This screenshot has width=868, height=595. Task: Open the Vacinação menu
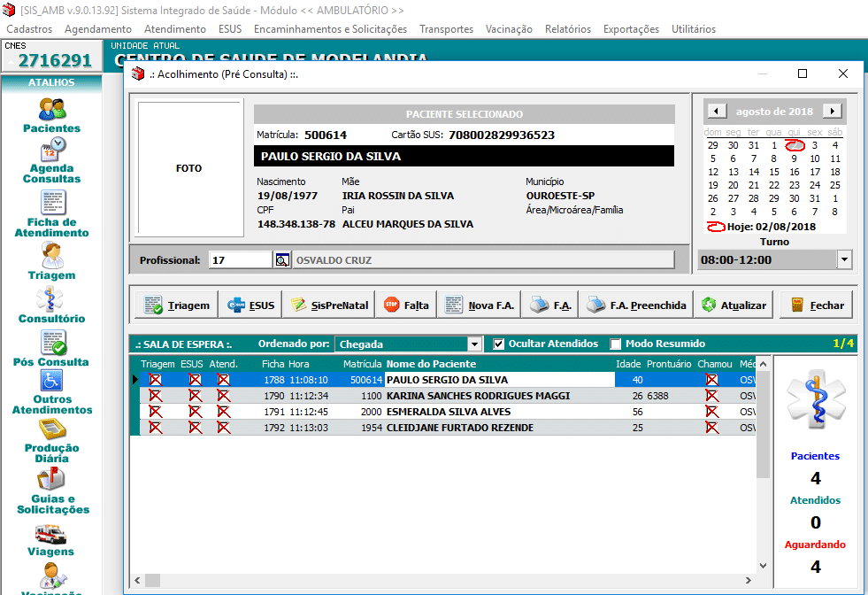(509, 29)
